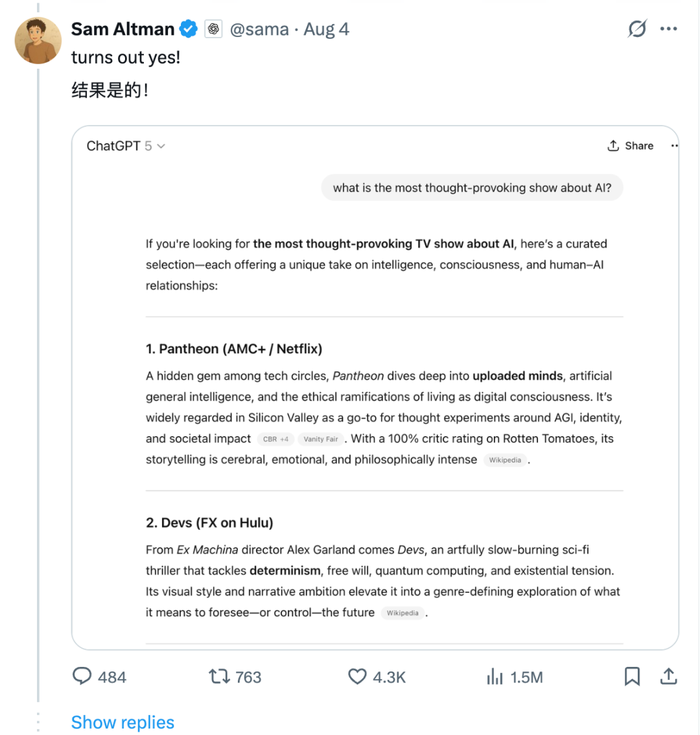Click the CBR +4 citation chip
The height and width of the screenshot is (735, 700).
click(x=275, y=439)
